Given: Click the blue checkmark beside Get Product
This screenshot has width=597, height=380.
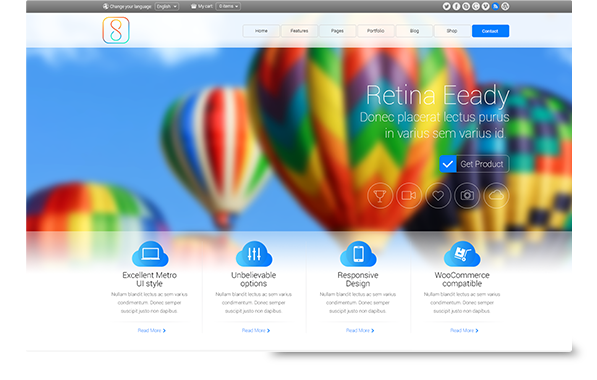Looking at the screenshot, I should (448, 164).
